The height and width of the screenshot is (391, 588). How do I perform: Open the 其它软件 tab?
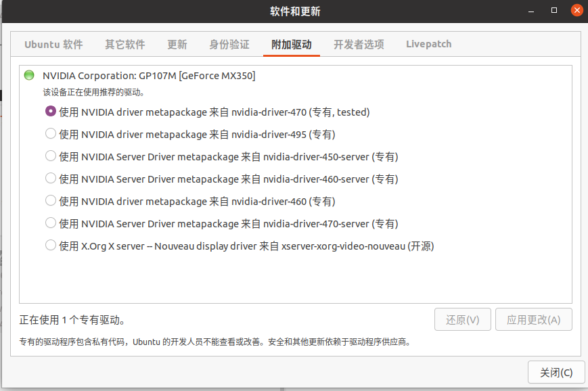coord(125,44)
